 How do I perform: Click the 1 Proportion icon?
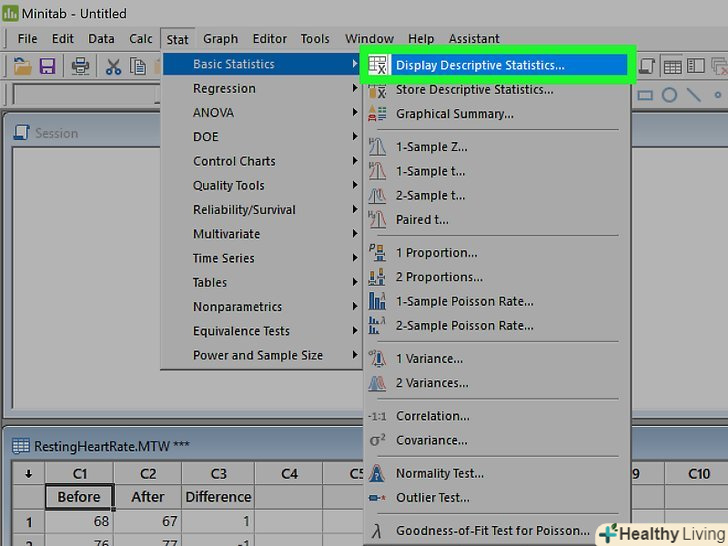click(x=377, y=253)
